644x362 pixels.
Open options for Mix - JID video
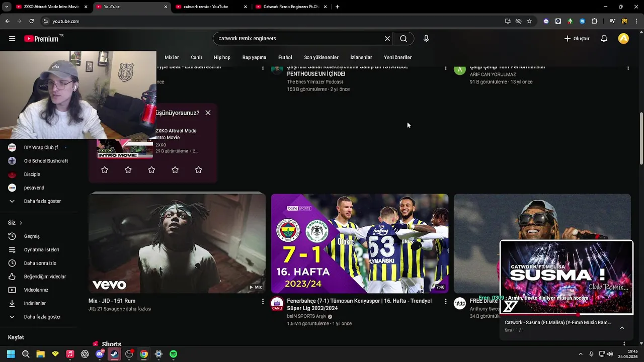click(x=263, y=301)
